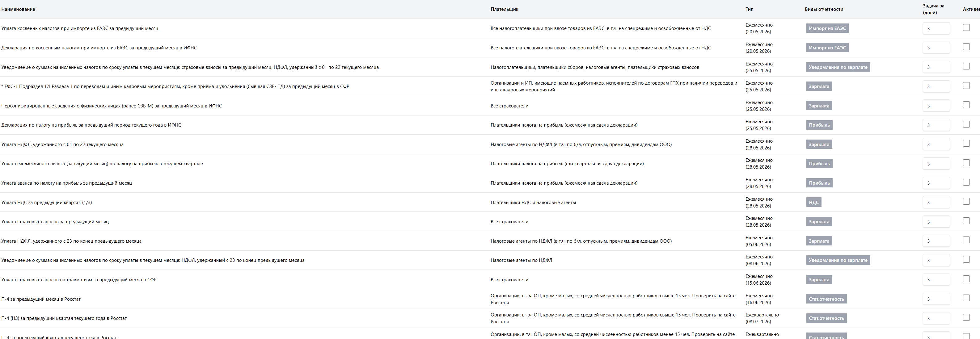Enable checkbox for Декларация по косвенным налогам row

tap(966, 47)
